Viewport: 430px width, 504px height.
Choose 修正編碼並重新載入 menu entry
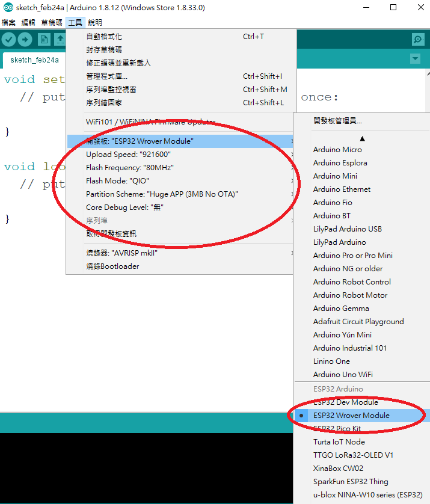point(180,63)
